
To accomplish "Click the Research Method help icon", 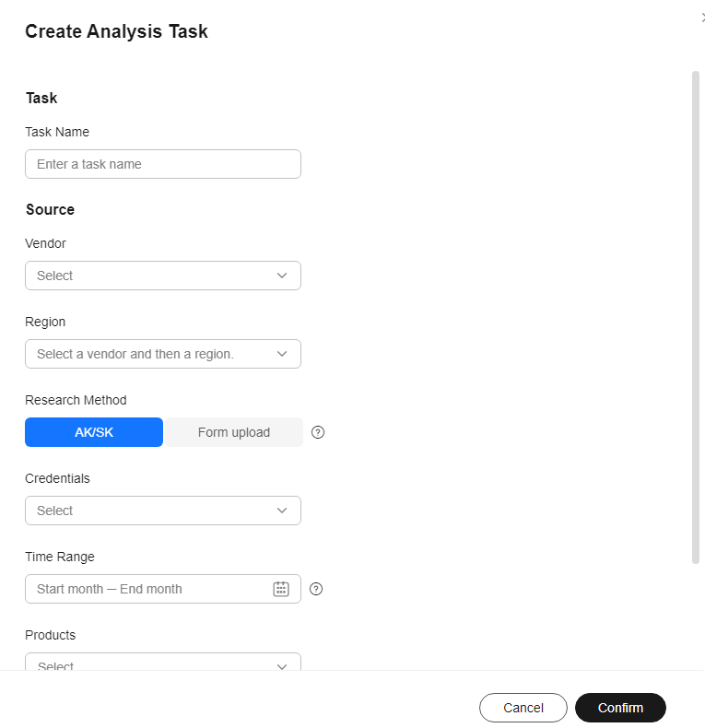I will click(318, 432).
